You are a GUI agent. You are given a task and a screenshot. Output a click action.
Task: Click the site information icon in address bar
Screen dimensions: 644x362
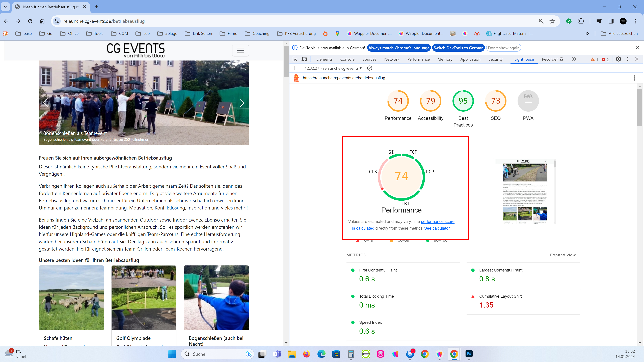click(57, 21)
